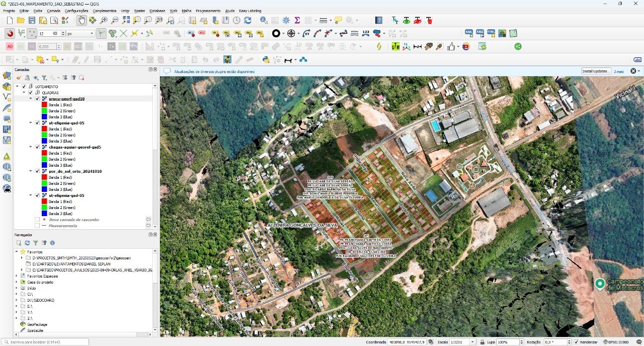
Task: Open the Data Source Manager from left sidebar
Action: (x=7, y=76)
